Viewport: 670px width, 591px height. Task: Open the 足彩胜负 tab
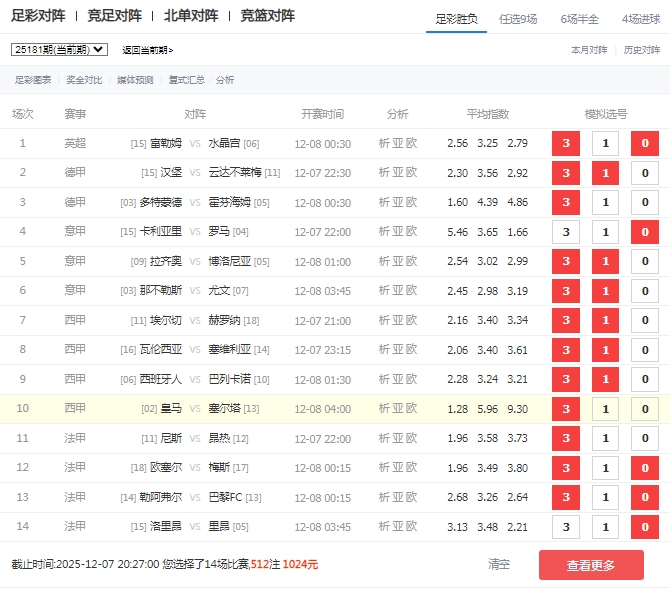(x=457, y=18)
